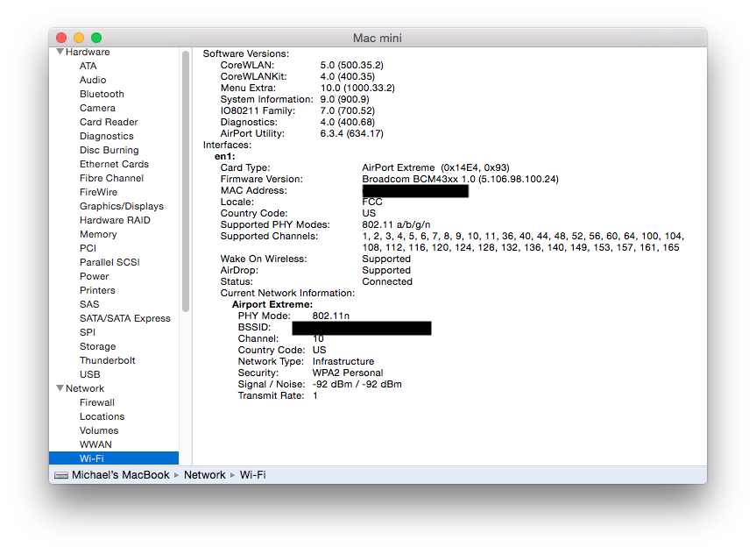The width and height of the screenshot is (756, 554).
Task: Select Printers in sidebar
Action: coord(97,290)
